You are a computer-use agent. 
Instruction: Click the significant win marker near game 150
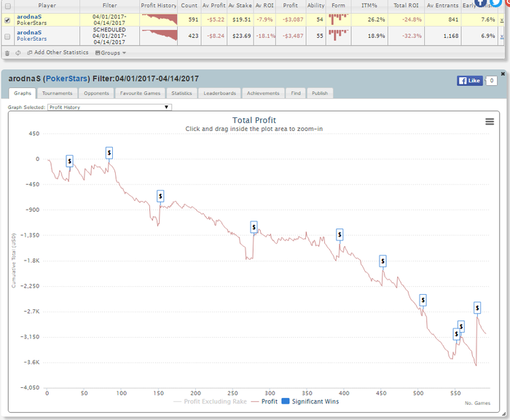[x=160, y=197]
